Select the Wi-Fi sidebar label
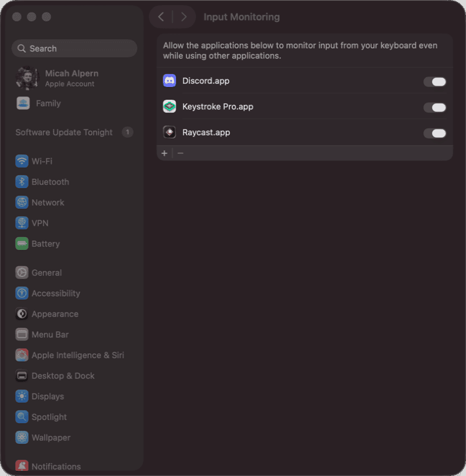 tap(42, 161)
